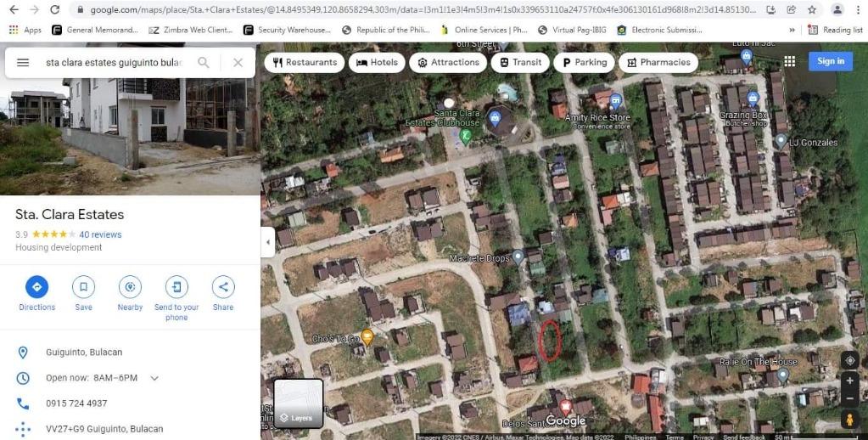Click the Sign in button
The height and width of the screenshot is (440, 868).
coord(830,61)
